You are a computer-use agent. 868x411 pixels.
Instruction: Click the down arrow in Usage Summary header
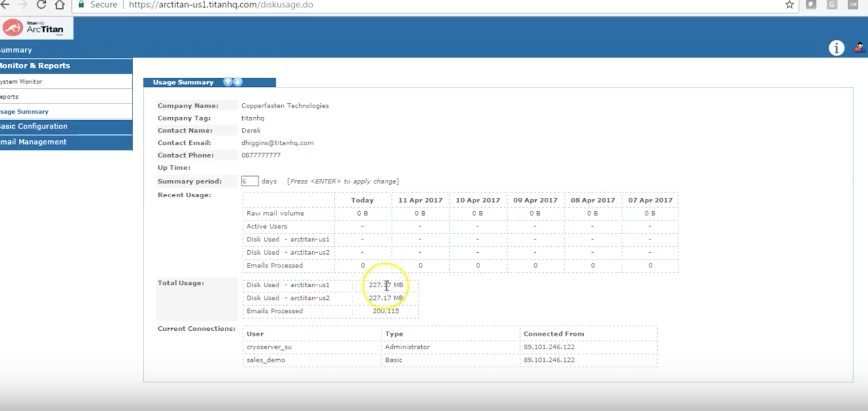(238, 82)
